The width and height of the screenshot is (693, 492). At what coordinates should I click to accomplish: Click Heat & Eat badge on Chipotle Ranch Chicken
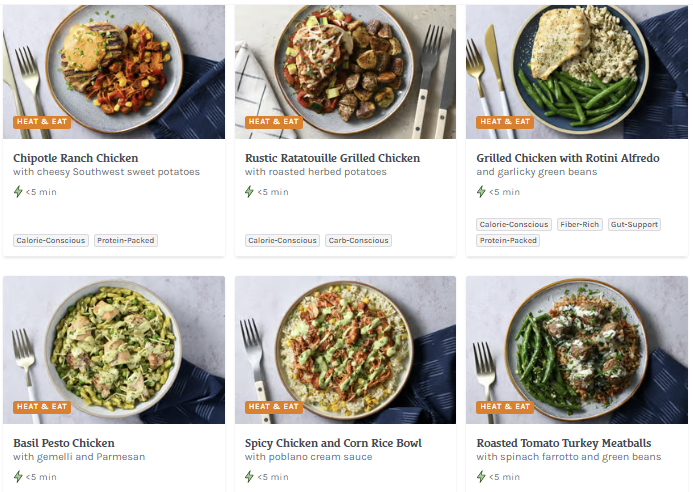41,122
